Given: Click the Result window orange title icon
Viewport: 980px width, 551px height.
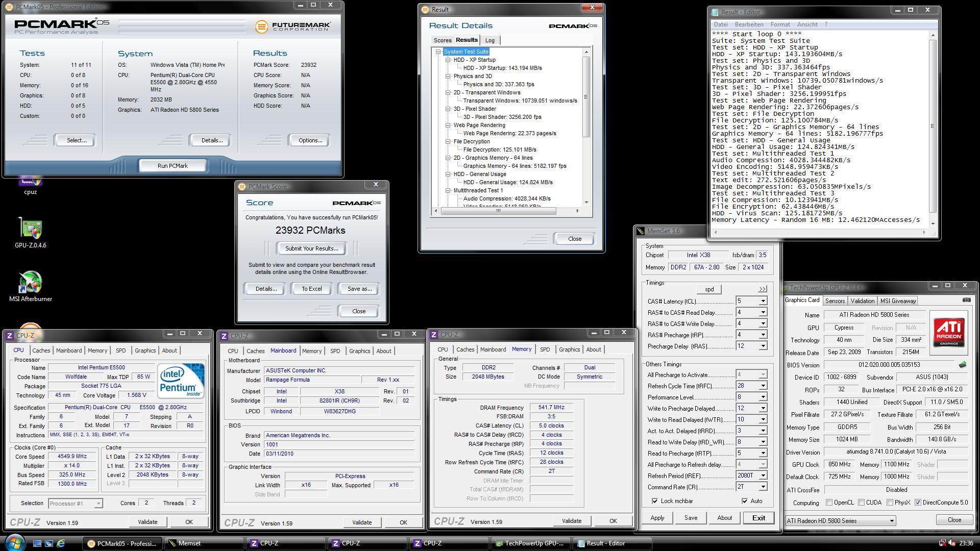Looking at the screenshot, I should [x=426, y=10].
